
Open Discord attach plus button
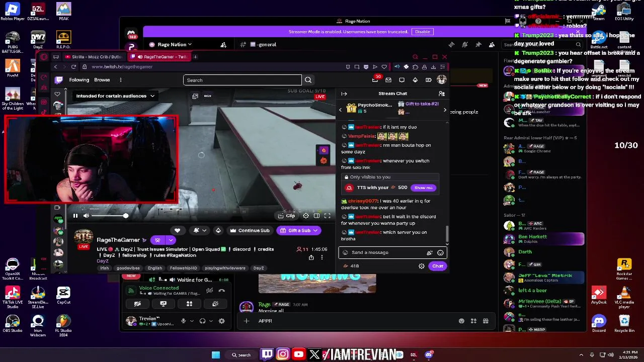(247, 321)
